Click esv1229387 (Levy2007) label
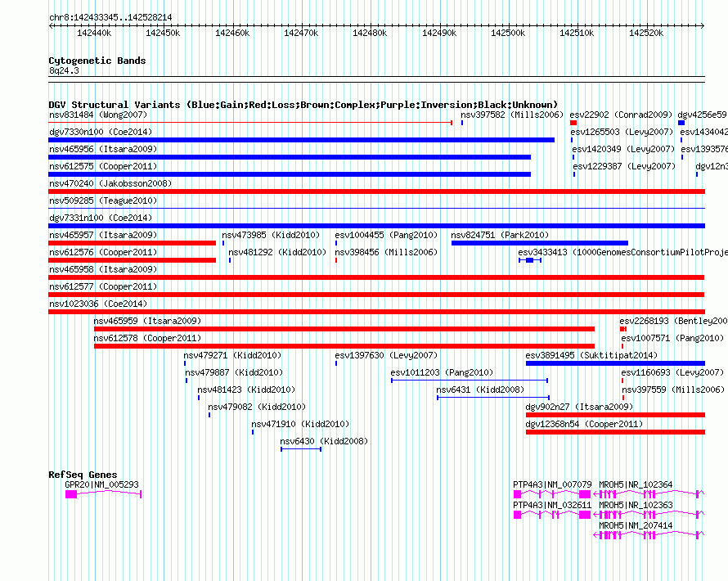Viewport: 728px width, 581px height. pos(624,166)
